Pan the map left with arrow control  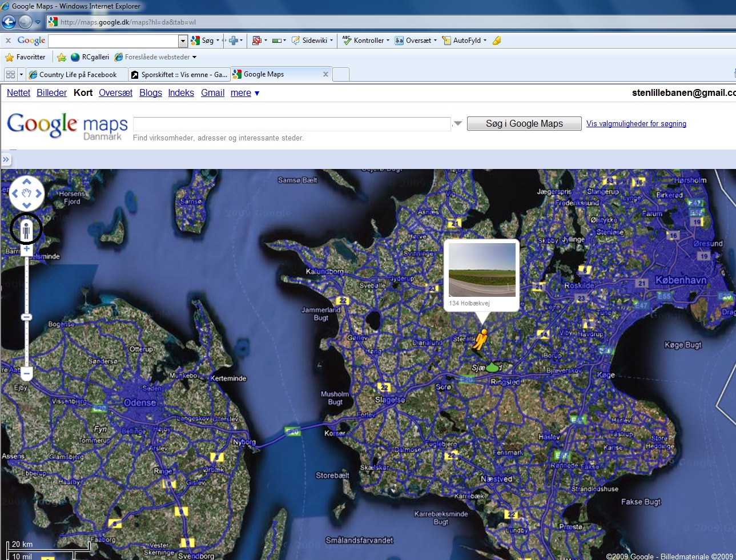point(15,194)
